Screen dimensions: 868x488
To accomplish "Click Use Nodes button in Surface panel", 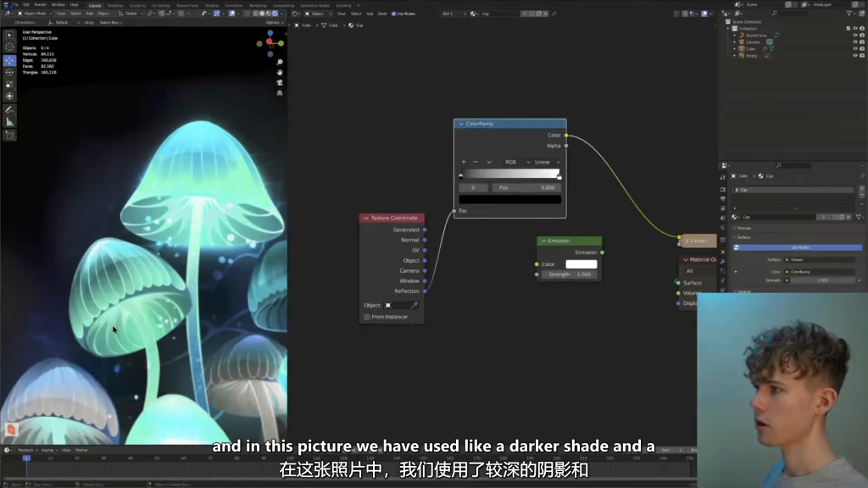I will tap(797, 247).
